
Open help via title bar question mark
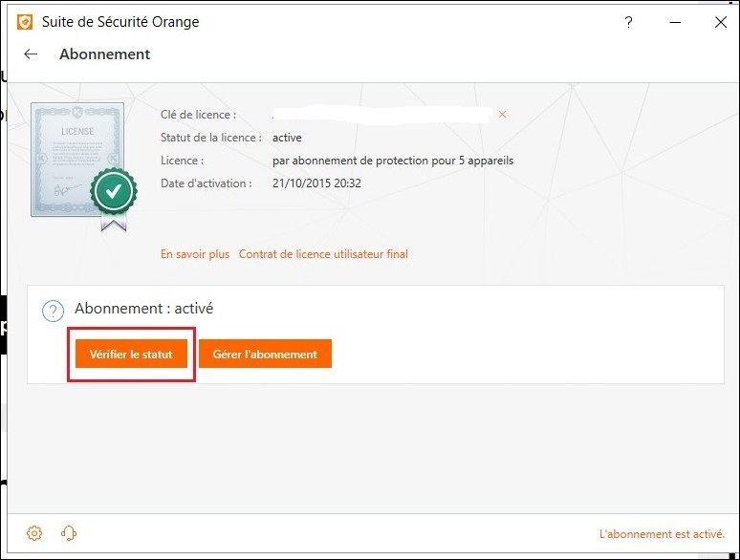(x=628, y=22)
